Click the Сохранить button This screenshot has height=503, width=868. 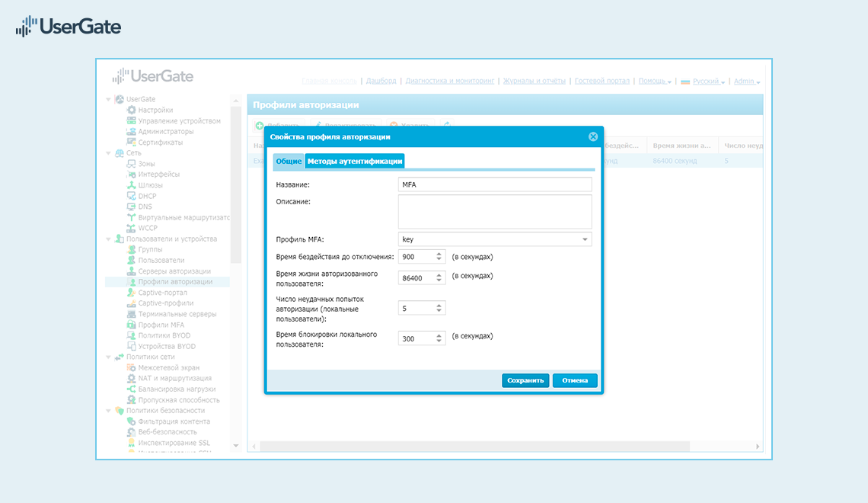click(525, 380)
